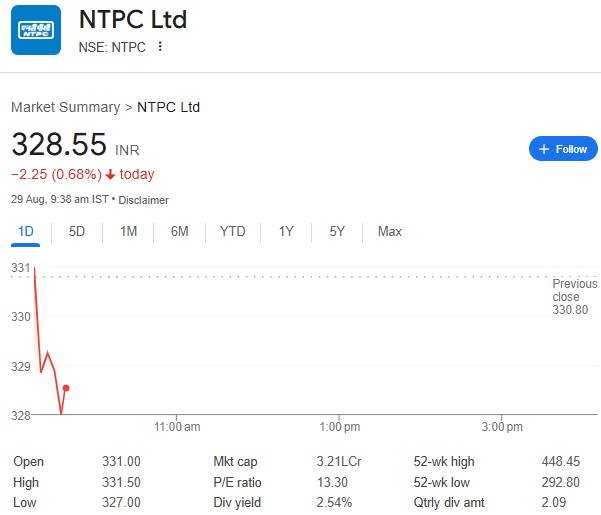Open the Market Summary breadcrumb link
This screenshot has height=515, width=601.
tap(65, 107)
